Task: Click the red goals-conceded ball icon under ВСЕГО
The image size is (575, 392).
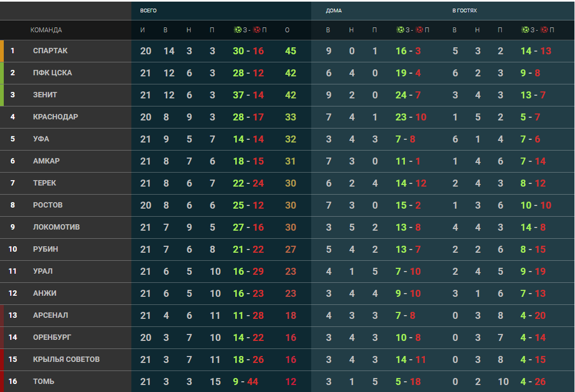Action: pyautogui.click(x=256, y=30)
